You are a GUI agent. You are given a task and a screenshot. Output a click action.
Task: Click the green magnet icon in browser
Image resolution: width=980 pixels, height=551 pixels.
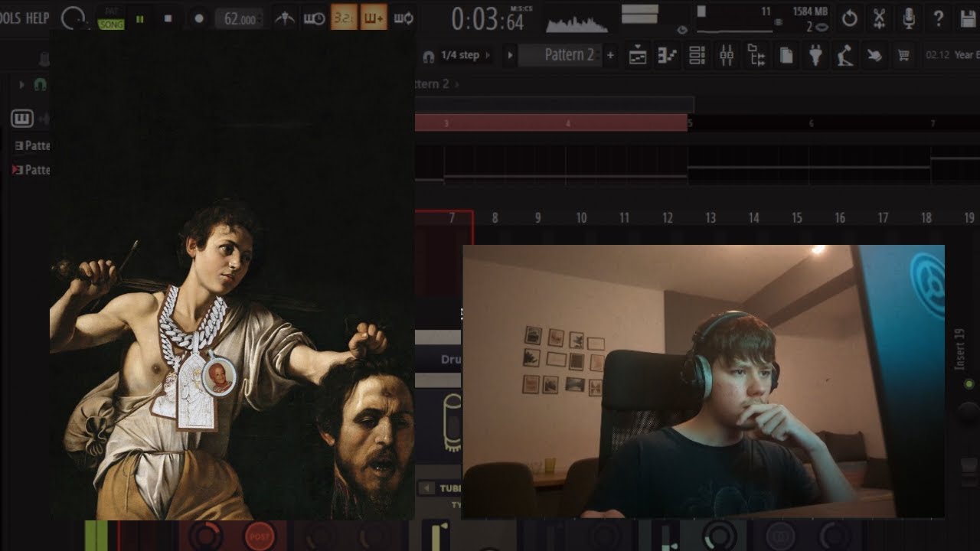click(x=40, y=84)
